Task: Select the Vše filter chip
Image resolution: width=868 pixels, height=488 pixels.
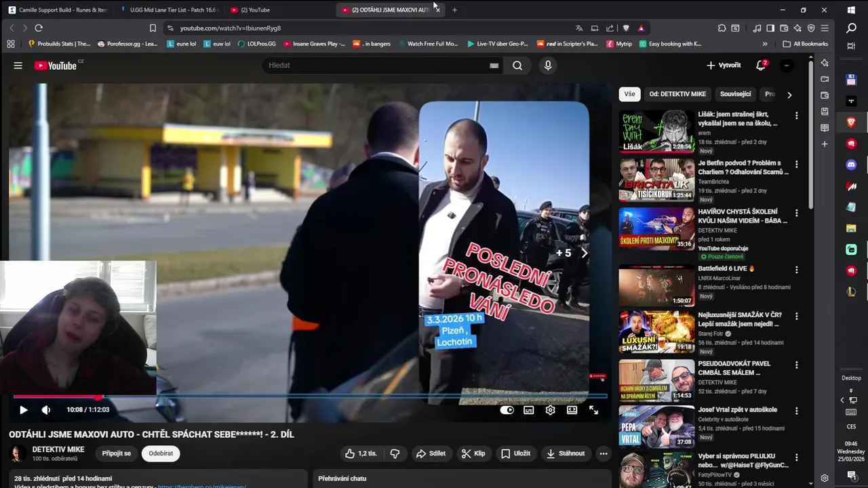Action: pyautogui.click(x=630, y=94)
